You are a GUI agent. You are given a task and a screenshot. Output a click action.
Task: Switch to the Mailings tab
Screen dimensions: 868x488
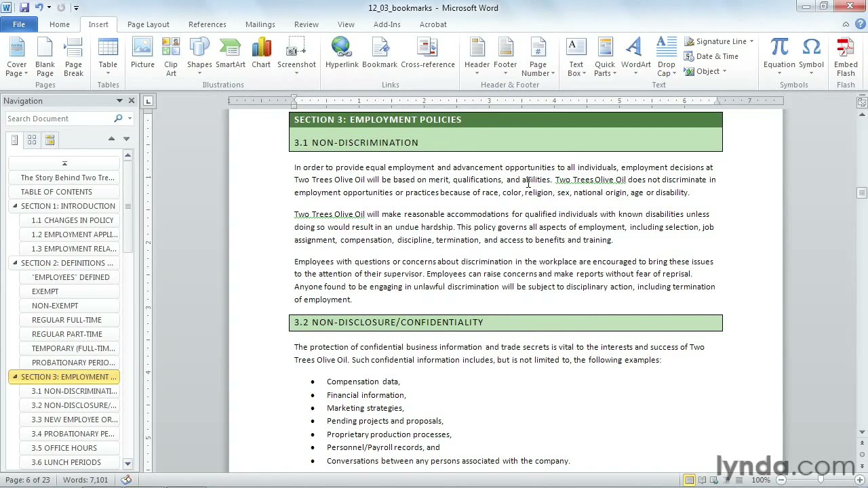point(260,24)
